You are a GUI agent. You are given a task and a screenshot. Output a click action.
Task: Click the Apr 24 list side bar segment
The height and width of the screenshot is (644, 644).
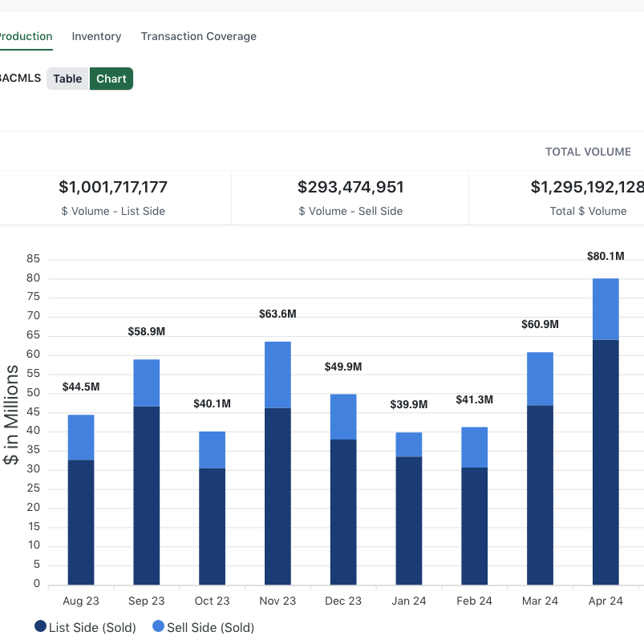606,462
